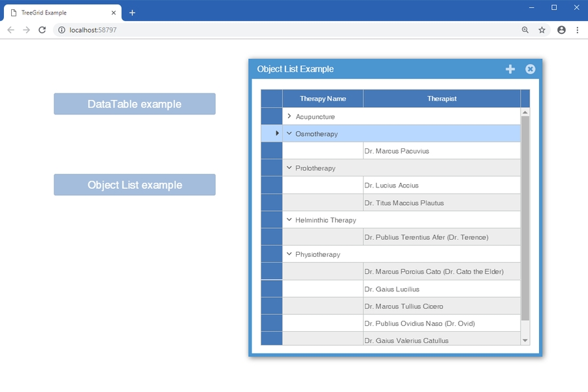
Task: Reload the page with browser refresh icon
Action: point(42,30)
